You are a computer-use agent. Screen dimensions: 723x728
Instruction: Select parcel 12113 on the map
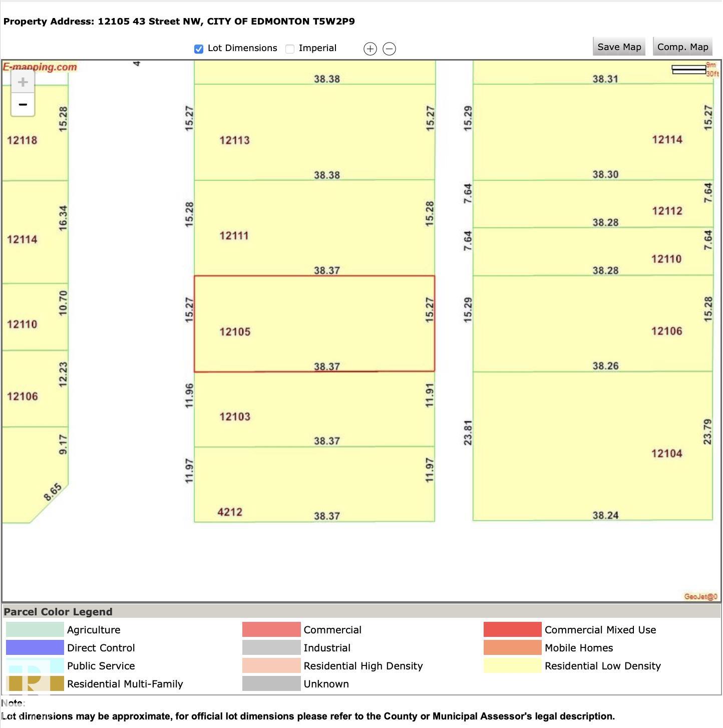coord(314,132)
